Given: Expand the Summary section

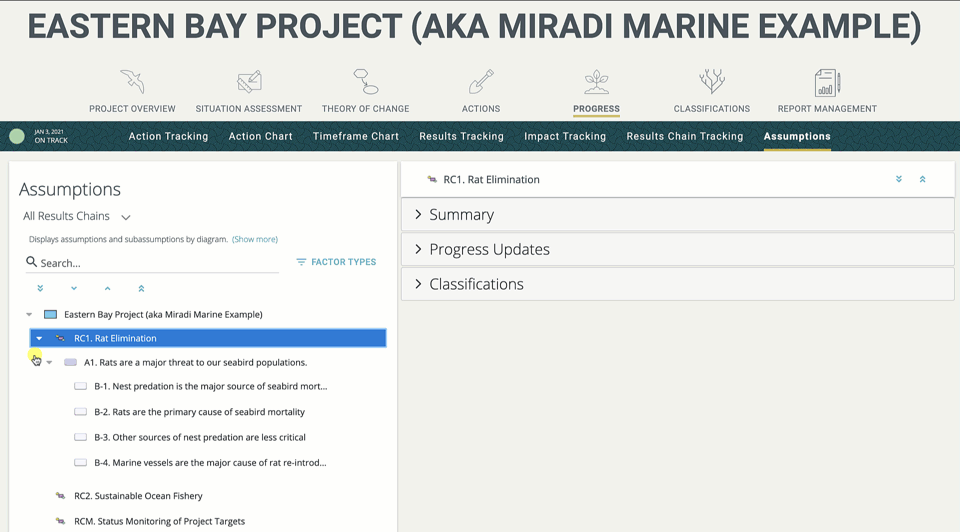Looking at the screenshot, I should point(678,214).
